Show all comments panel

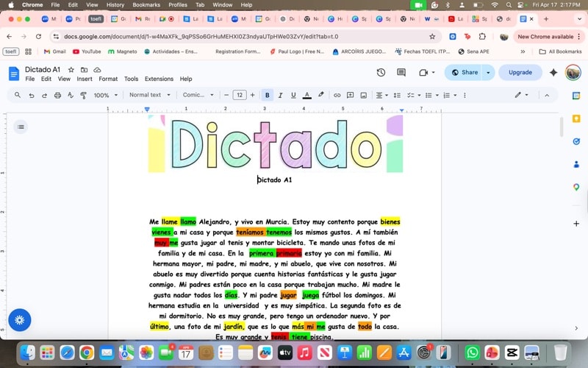point(401,72)
